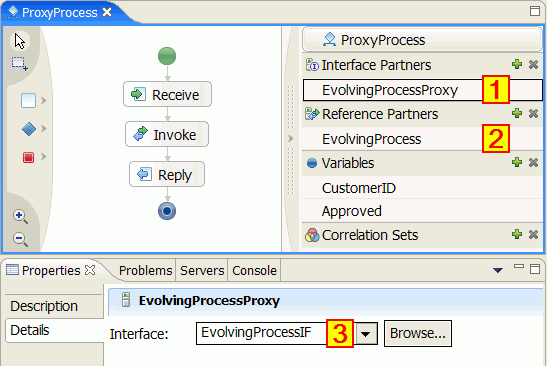Screen dimensions: 547x366
Task: Select the green start node
Action: point(167,56)
